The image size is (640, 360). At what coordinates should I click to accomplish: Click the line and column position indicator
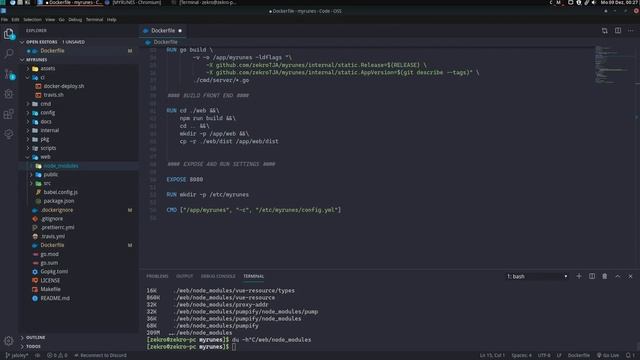(x=492, y=356)
